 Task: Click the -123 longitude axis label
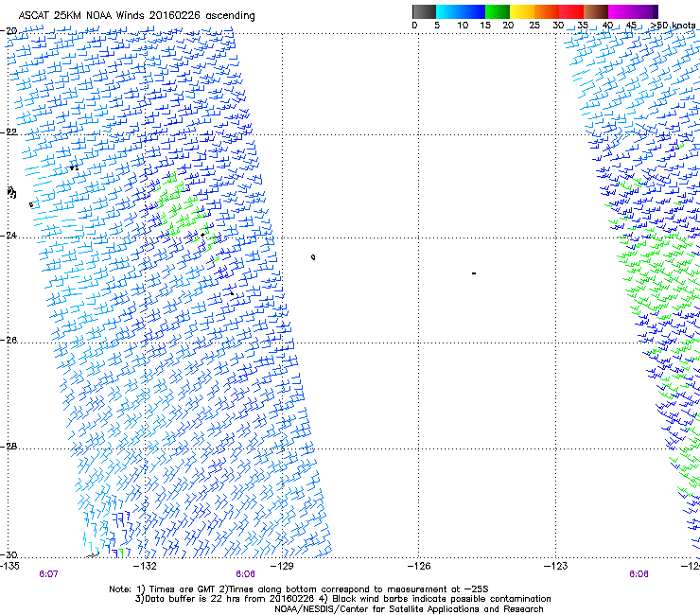[x=556, y=566]
